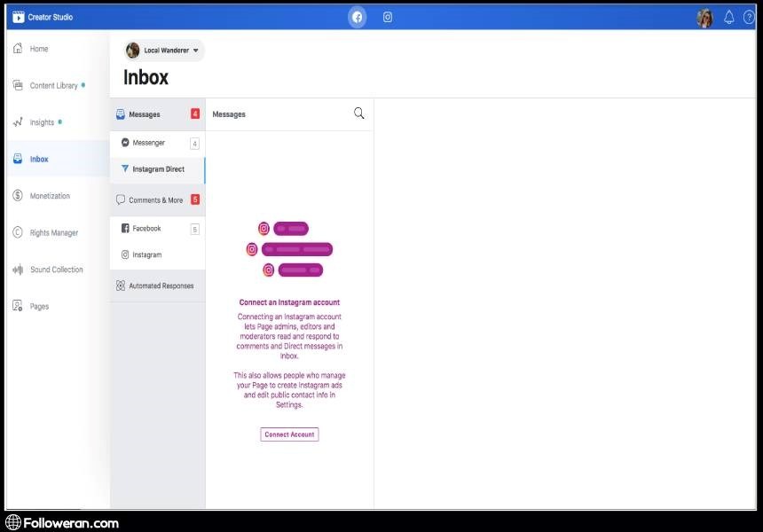Select the Messenger inbox filter
Image resolution: width=763 pixels, height=532 pixels.
(149, 143)
